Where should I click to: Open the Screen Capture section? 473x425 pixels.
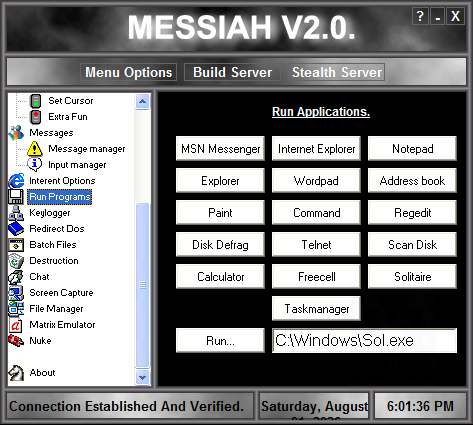[61, 293]
